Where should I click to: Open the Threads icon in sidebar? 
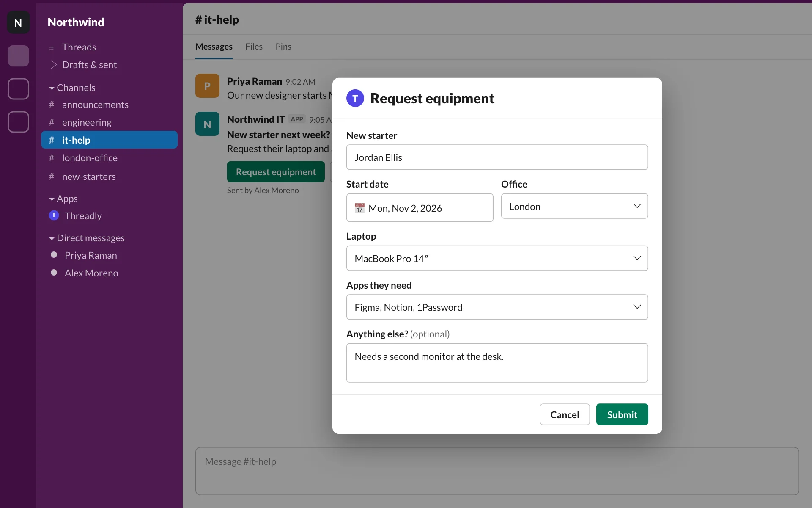click(x=52, y=47)
